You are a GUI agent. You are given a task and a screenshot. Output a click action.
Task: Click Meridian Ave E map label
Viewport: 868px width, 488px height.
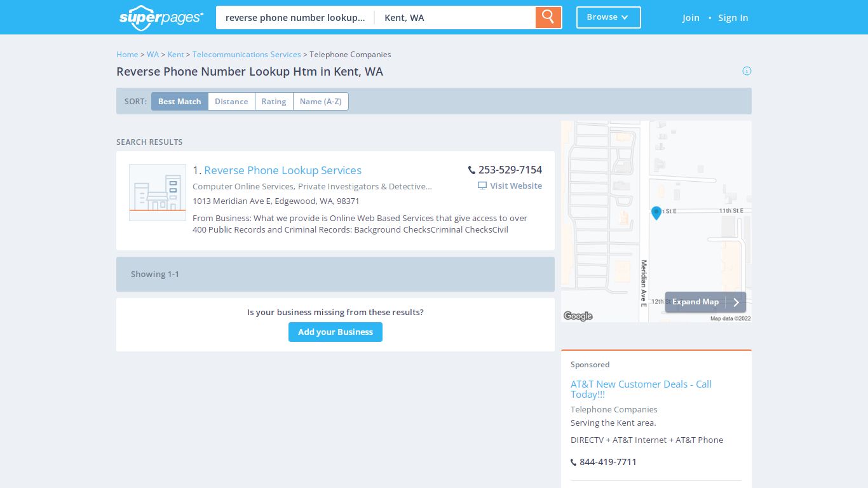coord(644,283)
